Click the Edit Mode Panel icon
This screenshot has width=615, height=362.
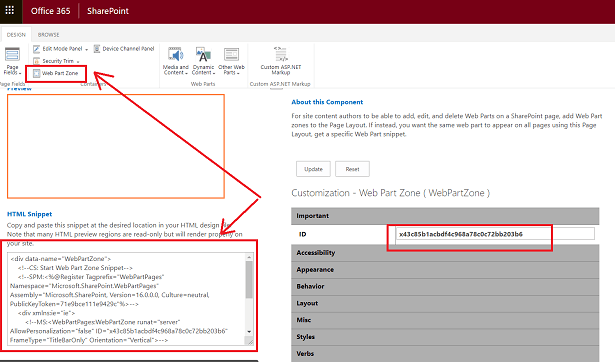coord(36,49)
